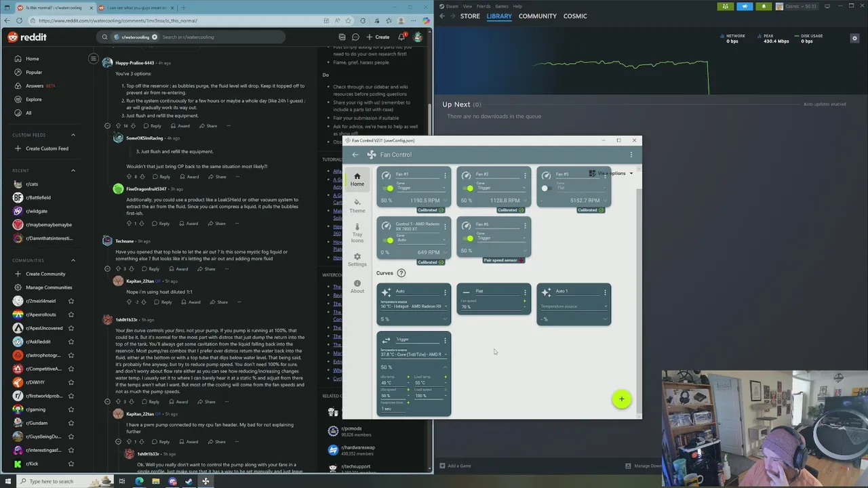The height and width of the screenshot is (488, 868).
Task: Open the Fan #6 curve dropdown
Action: 500,237
